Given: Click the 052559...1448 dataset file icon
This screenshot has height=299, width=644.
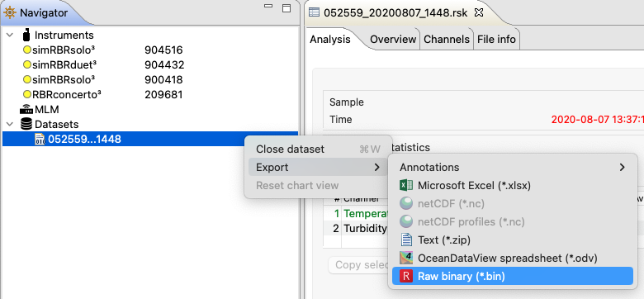Looking at the screenshot, I should (40, 140).
